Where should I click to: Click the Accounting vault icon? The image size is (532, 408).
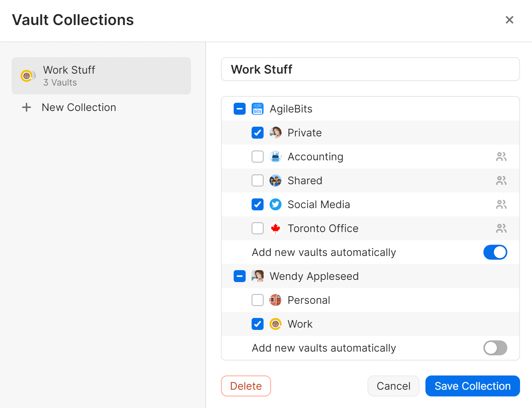click(276, 157)
